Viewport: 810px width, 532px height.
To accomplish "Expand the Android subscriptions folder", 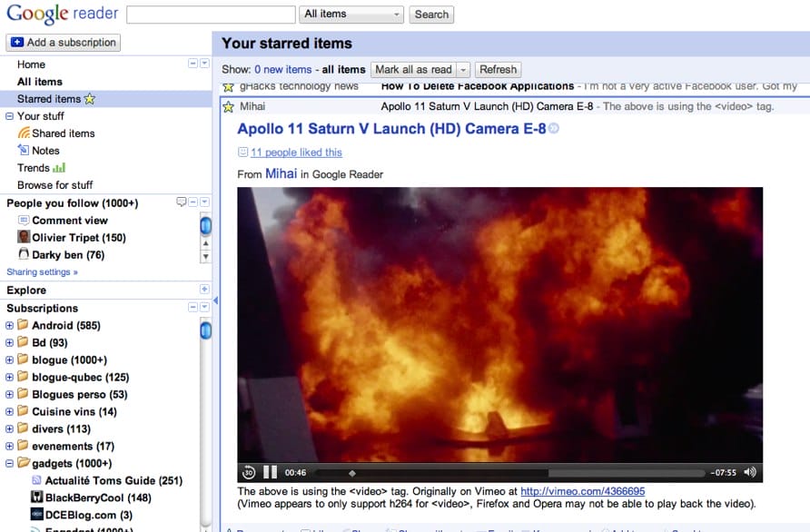I will coord(9,325).
